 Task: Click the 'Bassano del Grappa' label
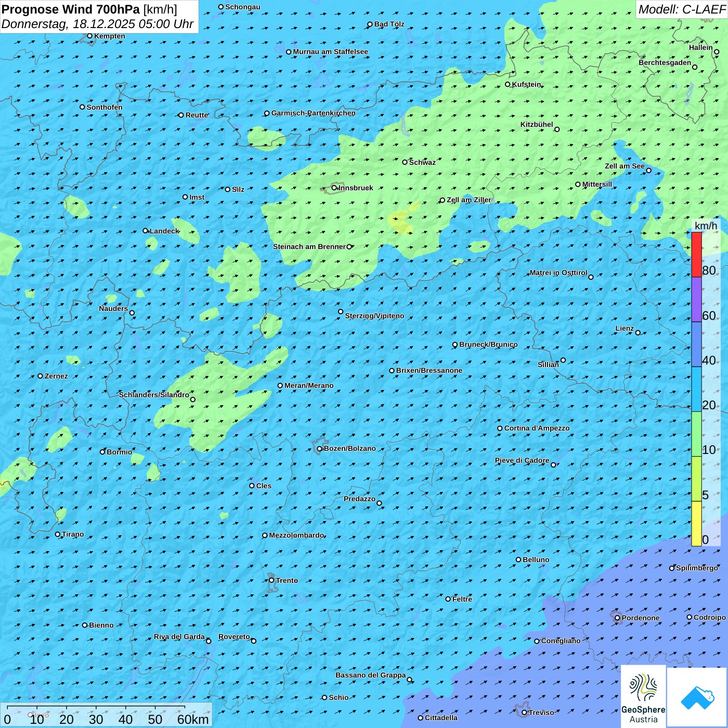(371, 675)
